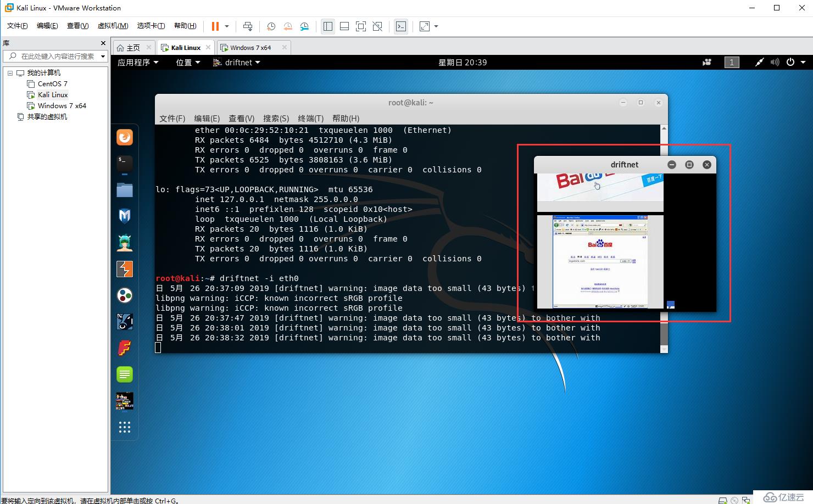Select the driftnet icon in the dock

point(125,401)
